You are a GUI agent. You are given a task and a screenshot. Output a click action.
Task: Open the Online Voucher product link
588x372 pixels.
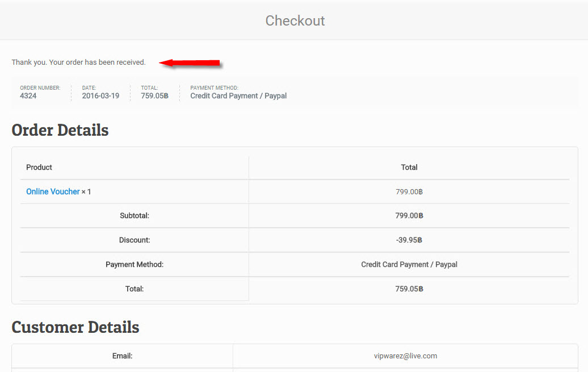[x=53, y=192]
